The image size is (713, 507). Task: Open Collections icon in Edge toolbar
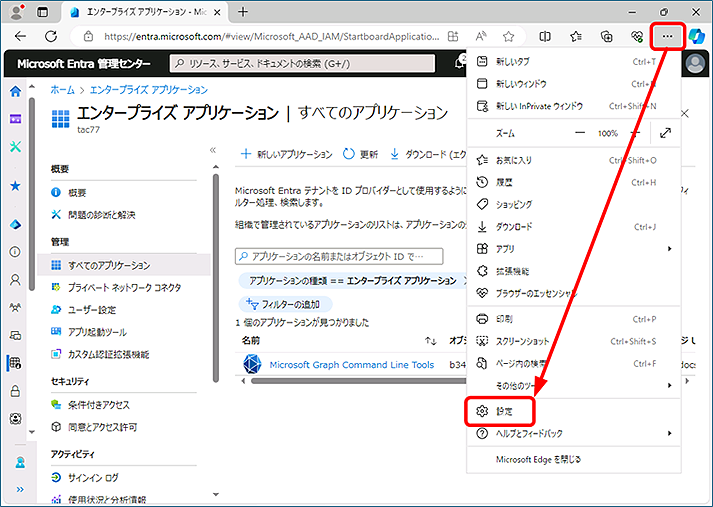coord(607,36)
